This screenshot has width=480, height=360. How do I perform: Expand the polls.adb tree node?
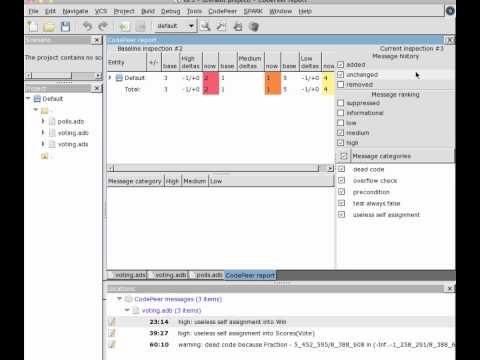click(43, 121)
